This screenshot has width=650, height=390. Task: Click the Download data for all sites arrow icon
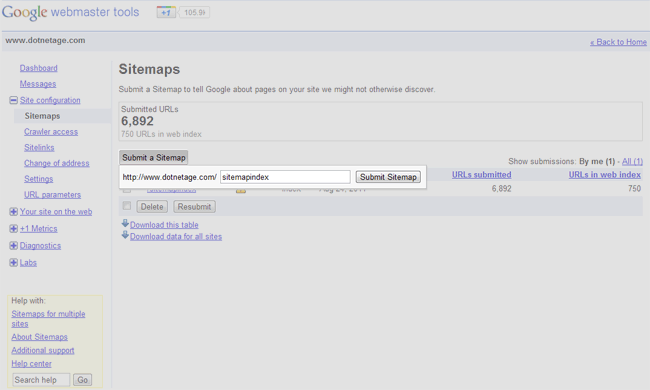[125, 235]
